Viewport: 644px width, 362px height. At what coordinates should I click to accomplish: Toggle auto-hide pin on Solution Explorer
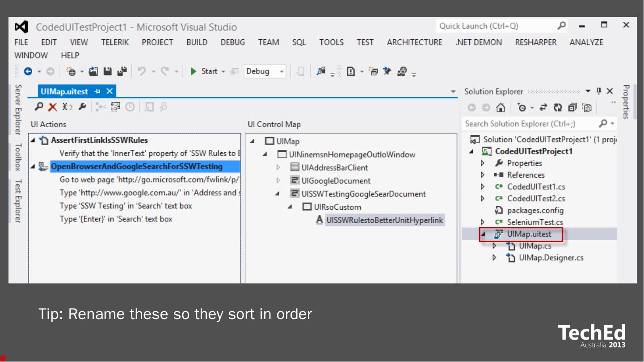[599, 92]
